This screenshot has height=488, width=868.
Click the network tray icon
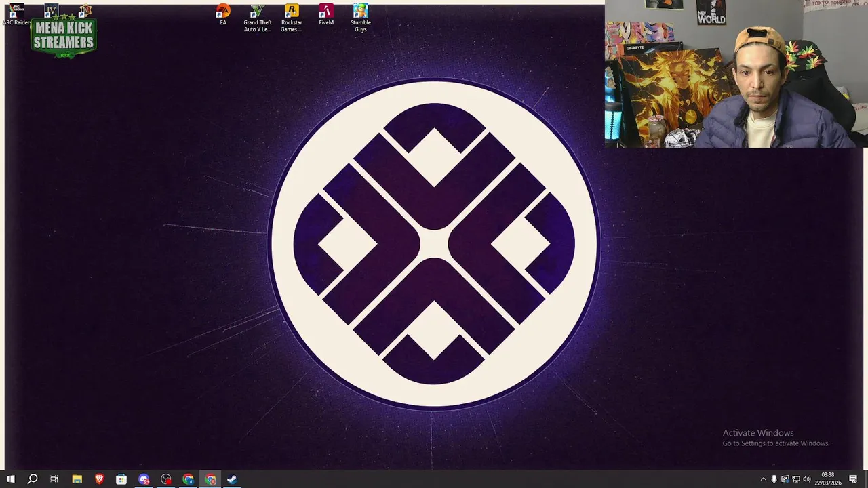pyautogui.click(x=796, y=479)
